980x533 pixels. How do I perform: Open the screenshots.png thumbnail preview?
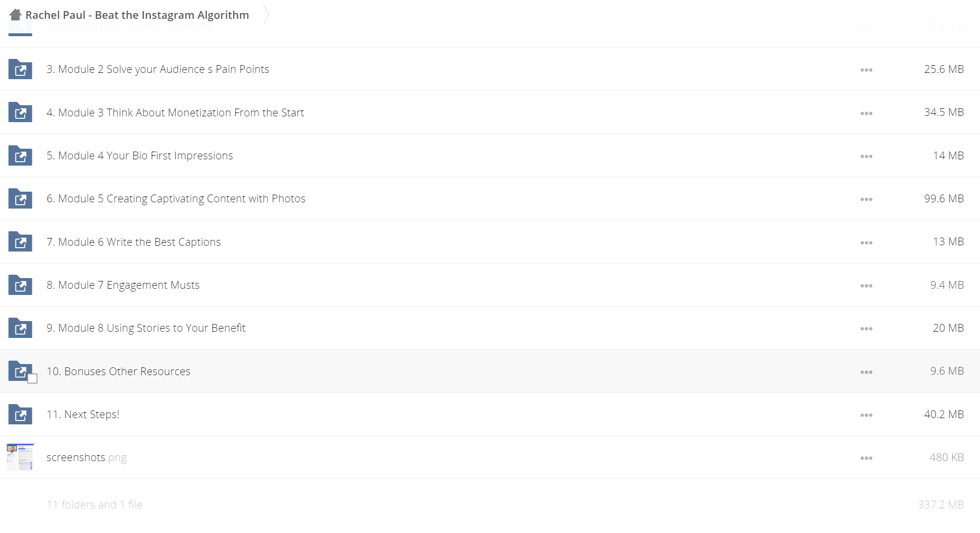pos(20,457)
